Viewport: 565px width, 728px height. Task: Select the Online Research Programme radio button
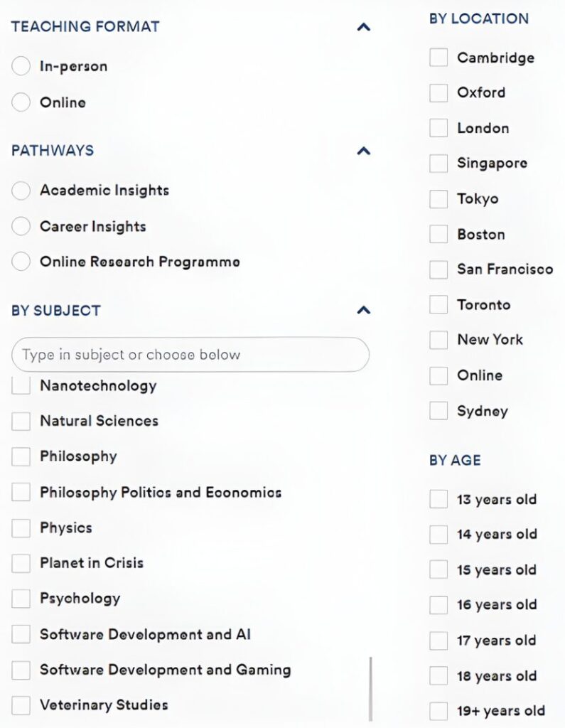point(21,262)
